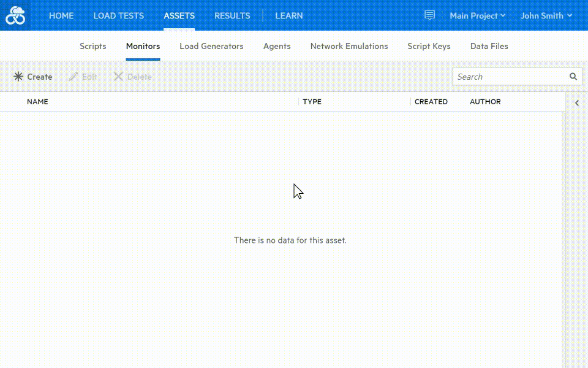Click the Create asterisk icon
This screenshot has width=588, height=368.
pyautogui.click(x=18, y=77)
